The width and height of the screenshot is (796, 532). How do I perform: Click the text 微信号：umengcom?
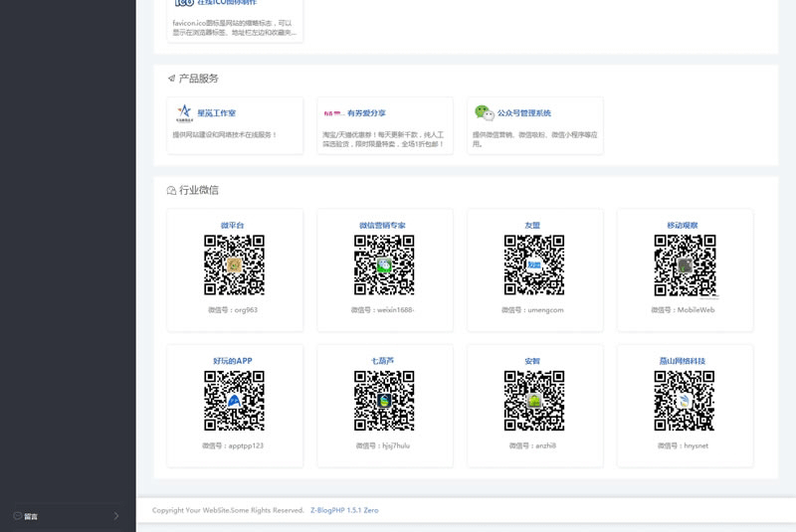tap(532, 310)
